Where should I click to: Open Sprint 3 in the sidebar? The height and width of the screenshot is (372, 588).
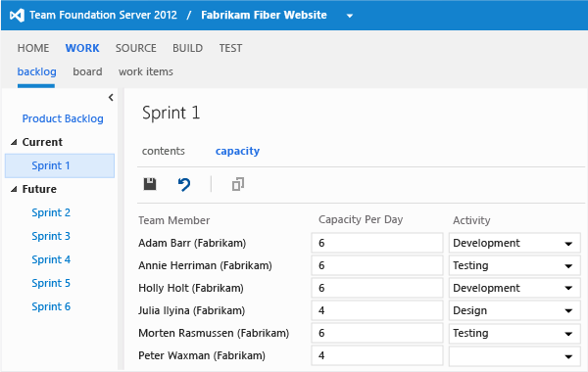(x=51, y=236)
